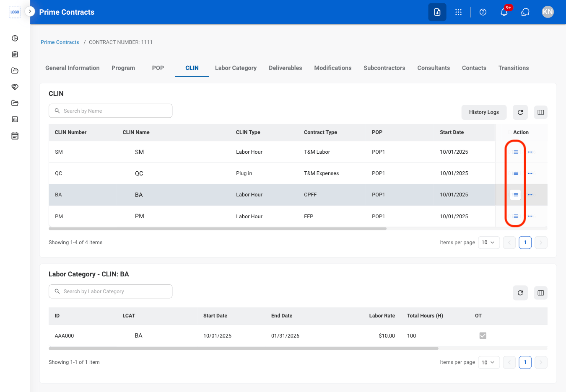Image resolution: width=566 pixels, height=392 pixels.
Task: Open the apps grid menu icon
Action: [458, 12]
